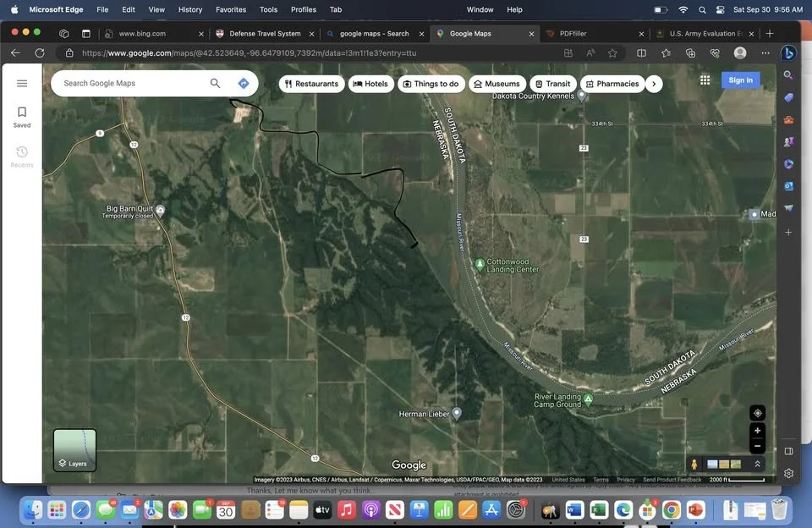
Task: Click the show my location button
Action: tap(757, 413)
